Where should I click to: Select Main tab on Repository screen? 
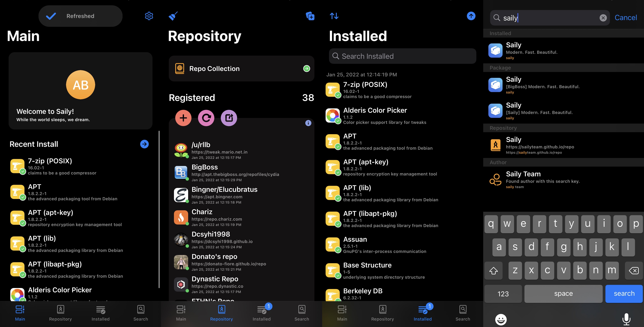pos(181,313)
